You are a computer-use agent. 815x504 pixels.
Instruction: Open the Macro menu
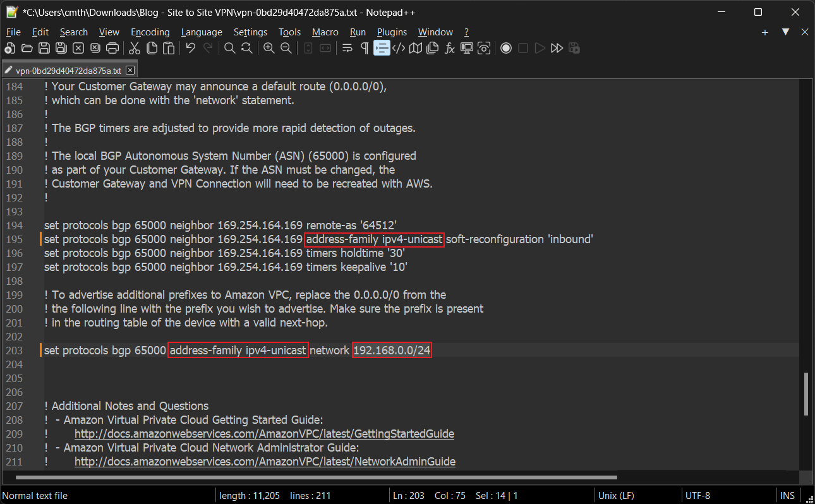point(325,32)
